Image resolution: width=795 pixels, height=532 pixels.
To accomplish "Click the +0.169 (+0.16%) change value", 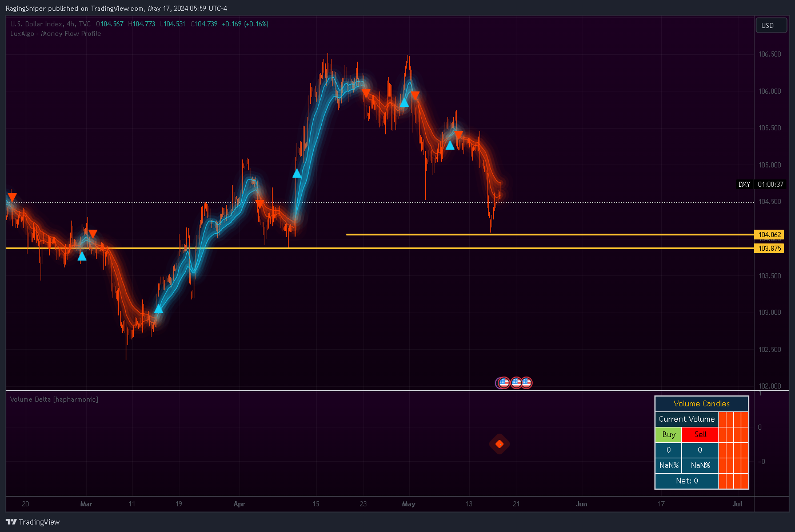I will [245, 24].
